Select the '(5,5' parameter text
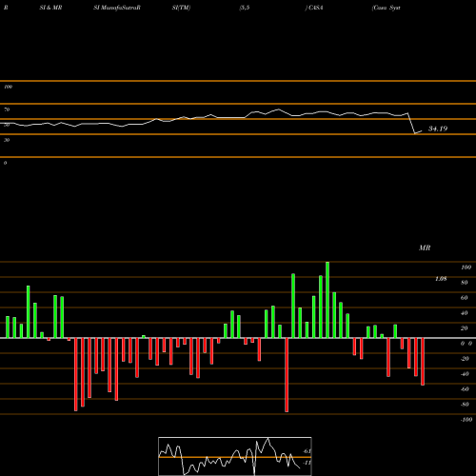 point(245,8)
